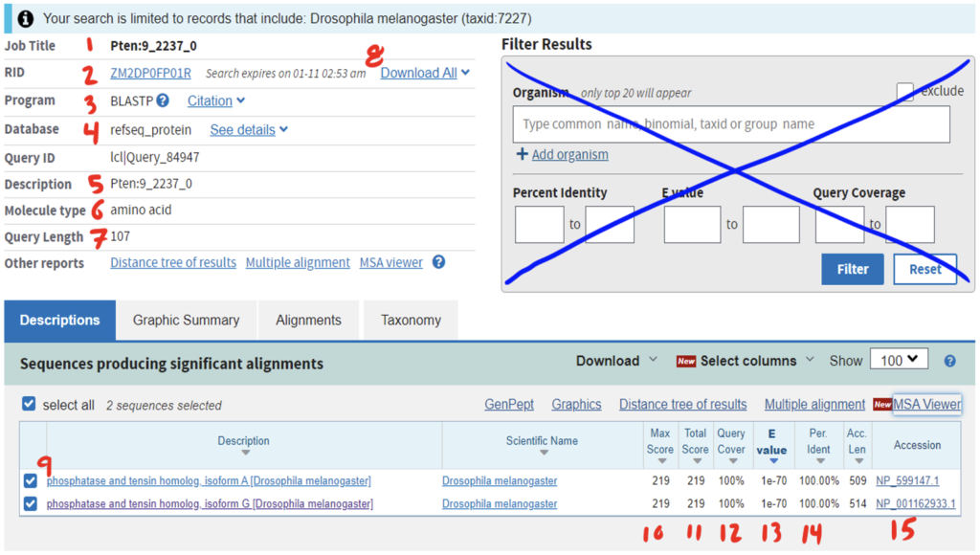Click the sort arrow under Per. Ident
This screenshot has width=980, height=555.
coord(818,460)
